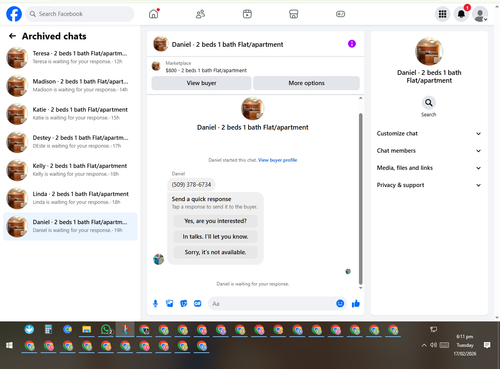The width and height of the screenshot is (500, 369).
Task: Click the $800 Marketplace listing thumbnail
Action: tap(156, 66)
